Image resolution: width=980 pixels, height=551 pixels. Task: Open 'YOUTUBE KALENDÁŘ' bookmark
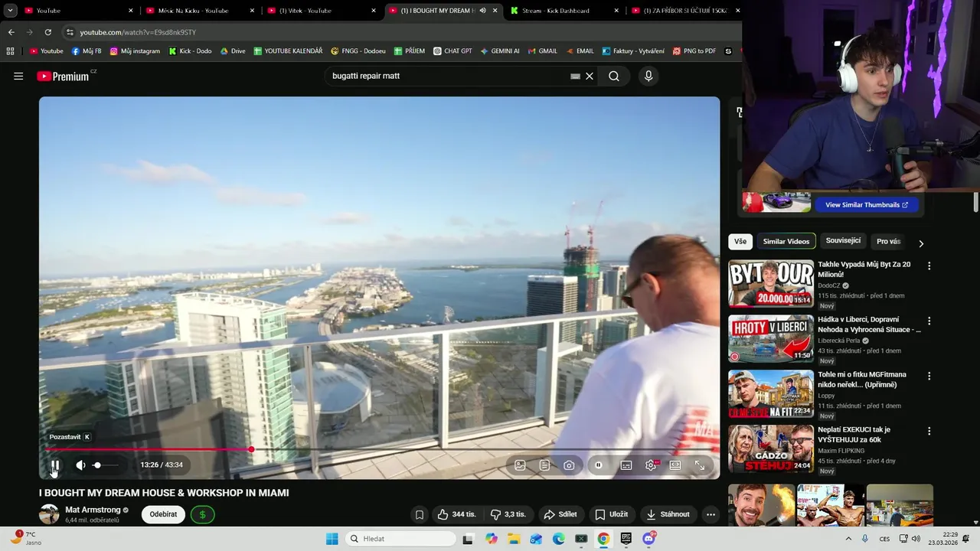click(288, 51)
